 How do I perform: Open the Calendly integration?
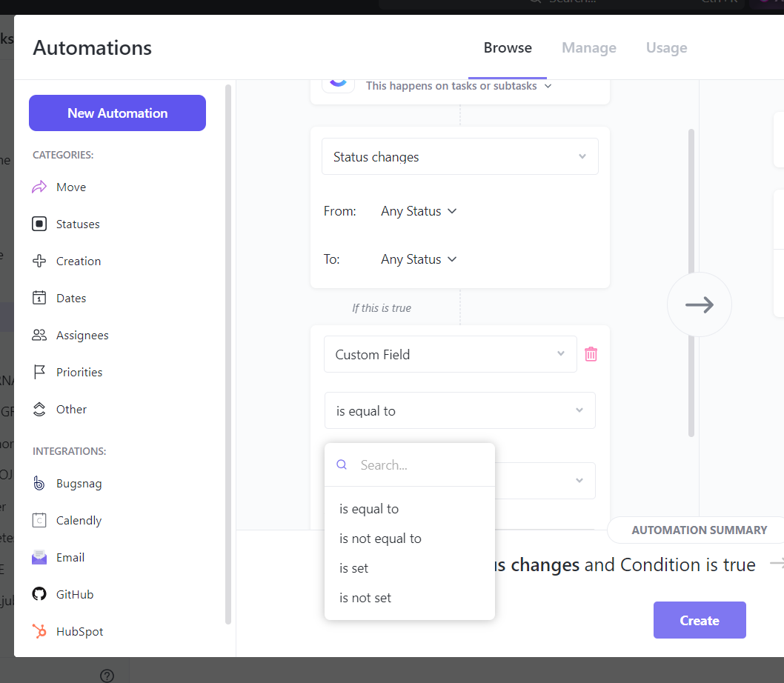pyautogui.click(x=79, y=521)
